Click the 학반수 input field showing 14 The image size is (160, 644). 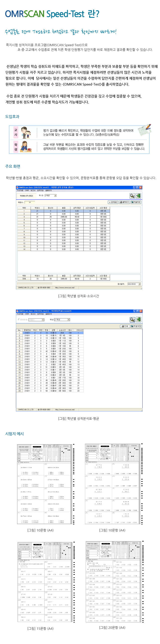coord(30,202)
